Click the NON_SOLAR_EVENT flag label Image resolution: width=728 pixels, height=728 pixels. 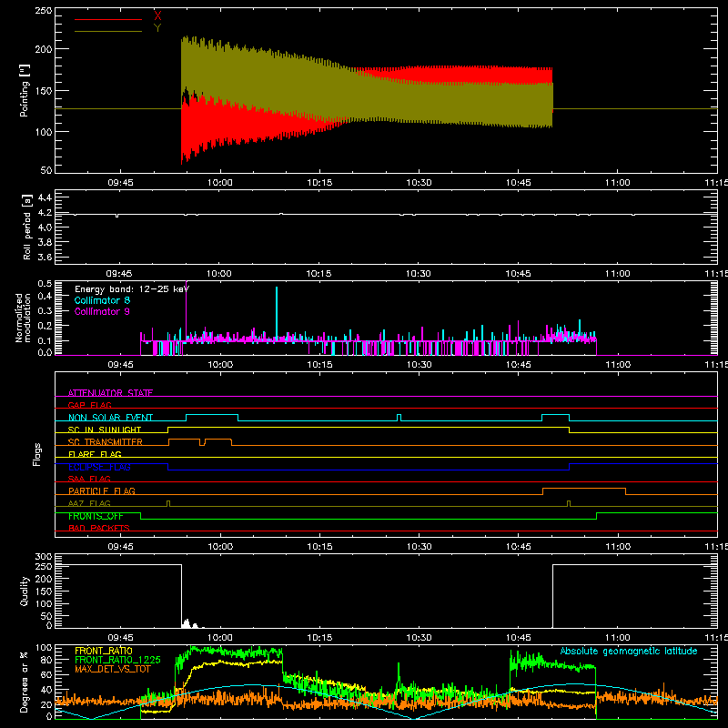[x=110, y=418]
